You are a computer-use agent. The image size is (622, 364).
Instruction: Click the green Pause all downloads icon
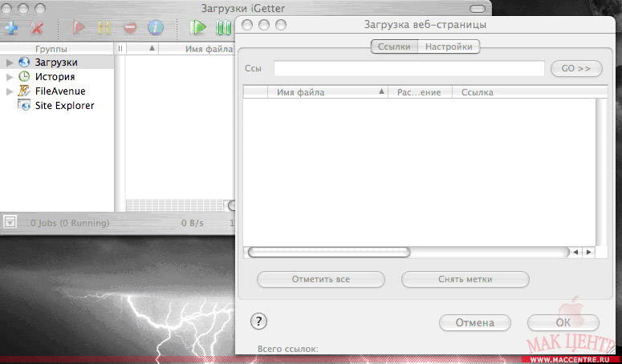223,27
